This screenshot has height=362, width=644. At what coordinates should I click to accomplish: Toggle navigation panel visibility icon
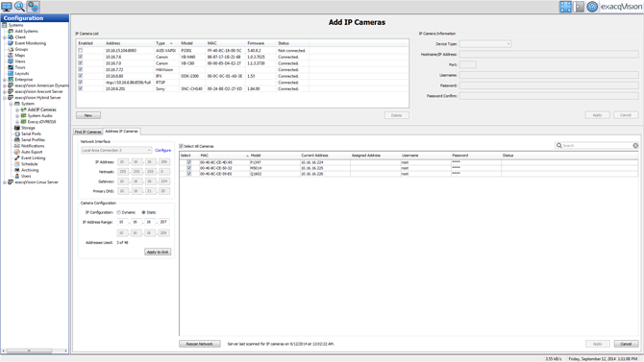[x=579, y=7]
